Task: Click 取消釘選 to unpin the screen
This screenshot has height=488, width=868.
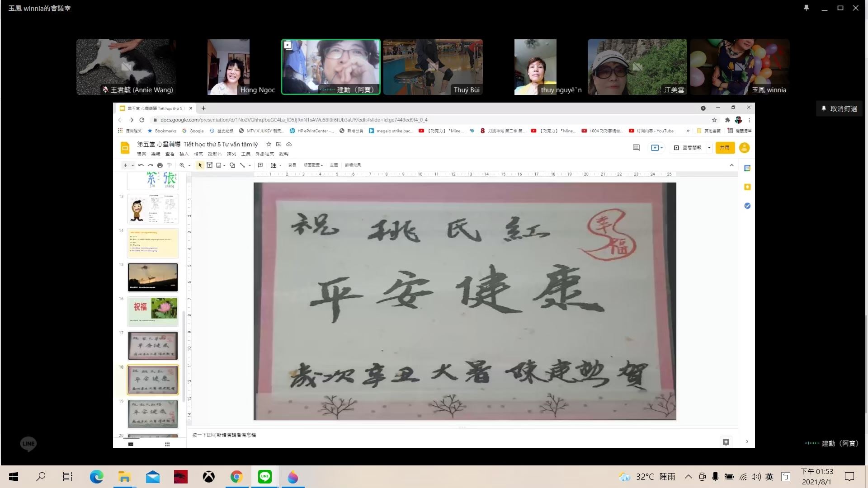Action: tap(839, 109)
